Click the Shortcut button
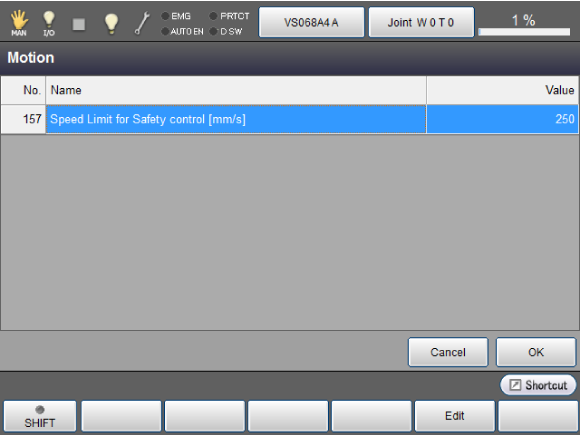 click(538, 385)
